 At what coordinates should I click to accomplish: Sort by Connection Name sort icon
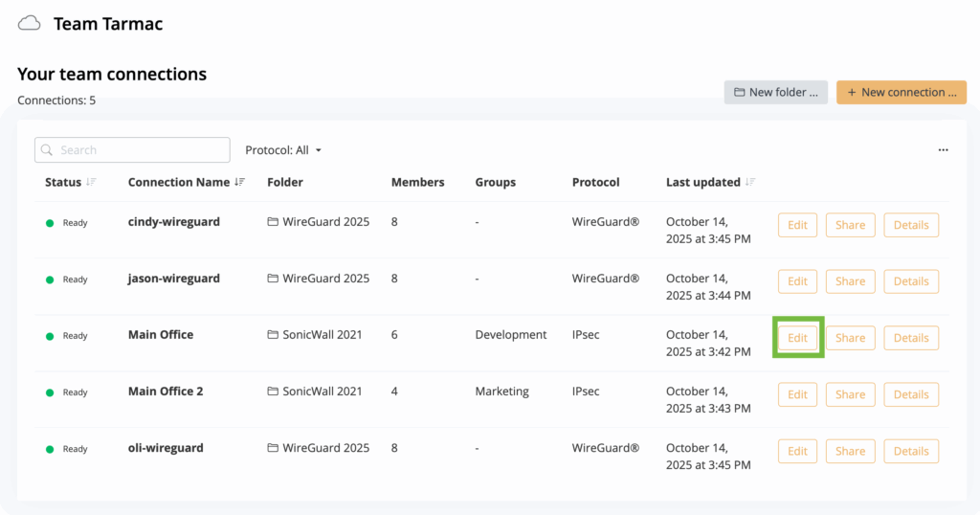coord(240,182)
